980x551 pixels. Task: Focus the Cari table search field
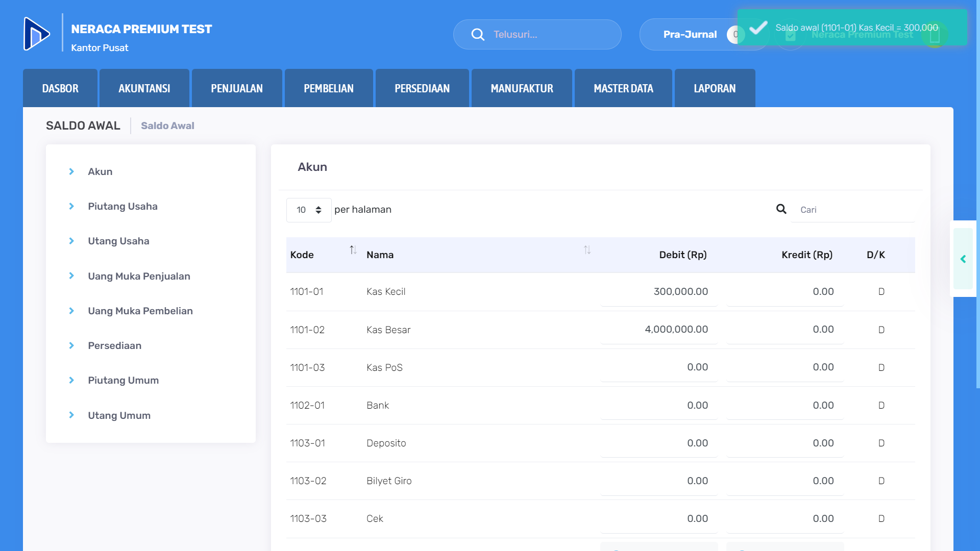point(852,210)
